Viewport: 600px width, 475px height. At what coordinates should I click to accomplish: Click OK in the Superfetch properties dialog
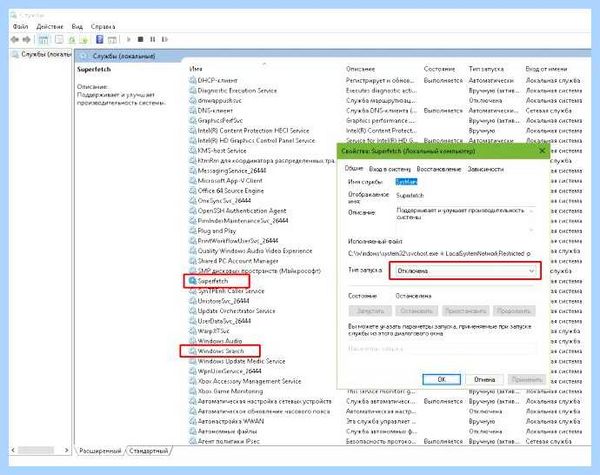[441, 379]
